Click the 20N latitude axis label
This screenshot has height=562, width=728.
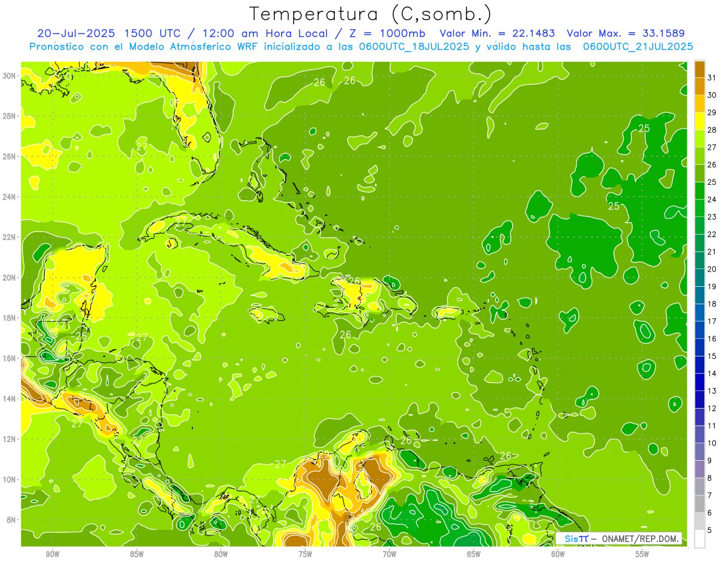tap(10, 278)
